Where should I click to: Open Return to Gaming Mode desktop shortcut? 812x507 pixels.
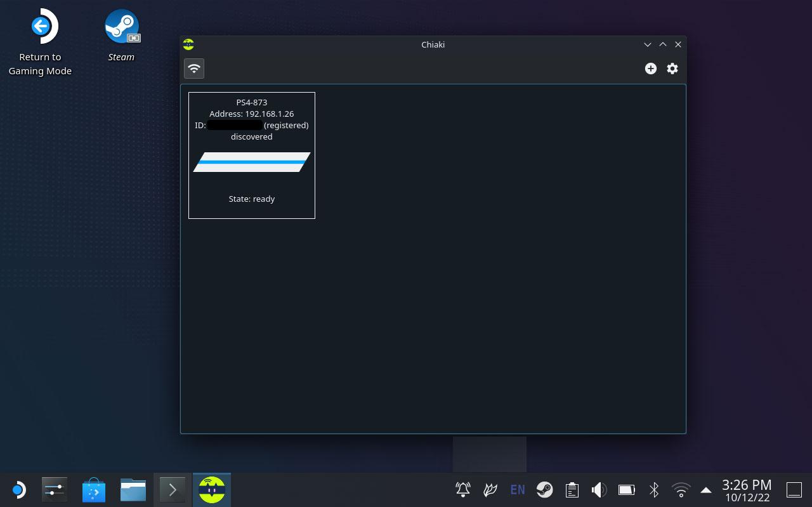click(x=40, y=43)
